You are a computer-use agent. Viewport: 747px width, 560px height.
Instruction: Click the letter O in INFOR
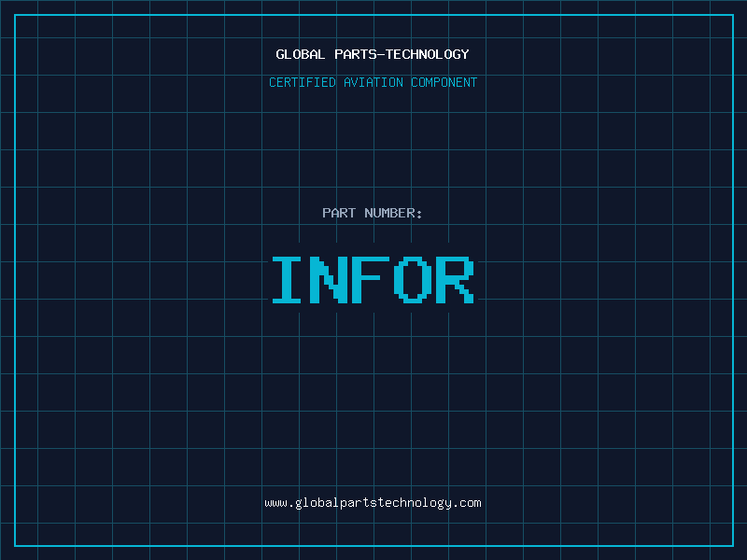point(413,281)
